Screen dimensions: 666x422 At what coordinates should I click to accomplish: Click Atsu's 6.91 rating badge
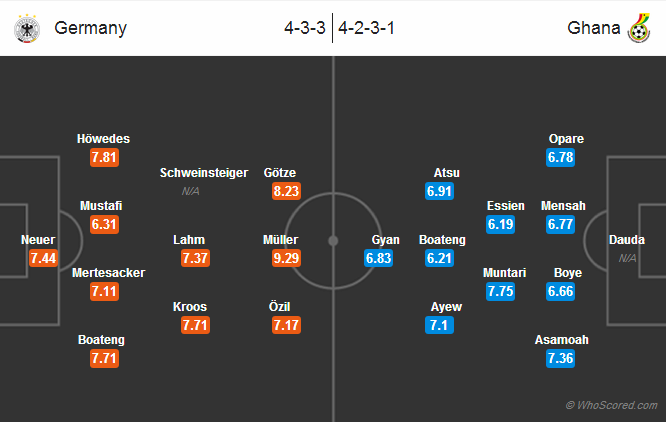440,190
